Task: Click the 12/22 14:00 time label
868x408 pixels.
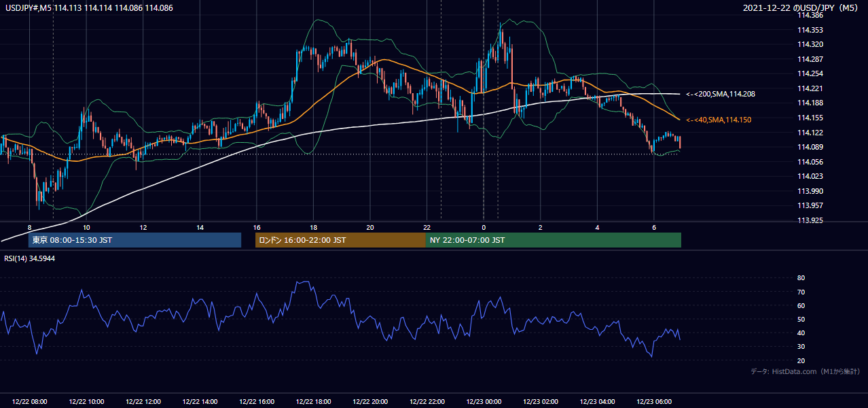Action: click(x=200, y=402)
